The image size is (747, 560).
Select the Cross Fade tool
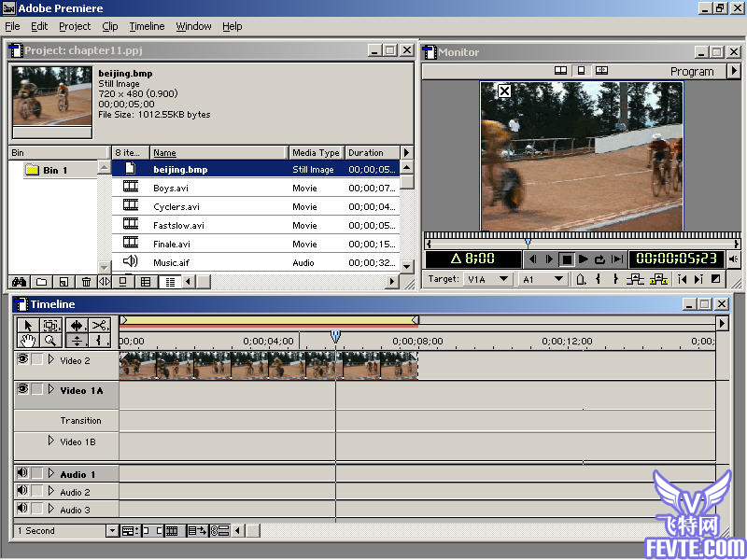pyautogui.click(x=77, y=341)
